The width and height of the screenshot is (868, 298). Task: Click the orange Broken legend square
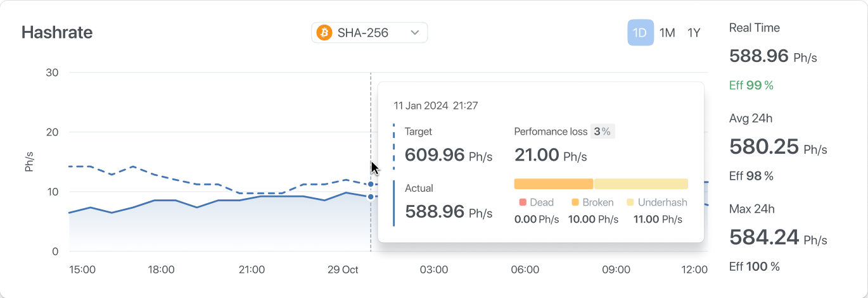click(x=575, y=202)
